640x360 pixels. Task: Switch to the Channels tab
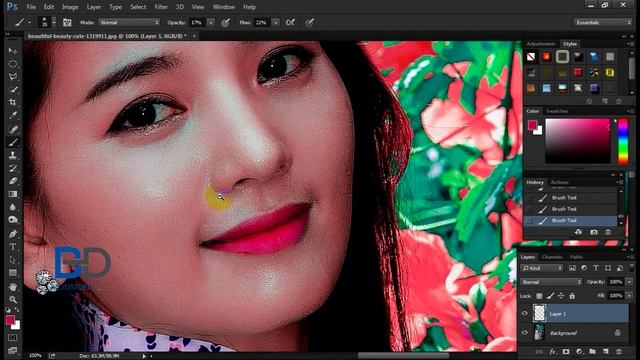(x=552, y=257)
